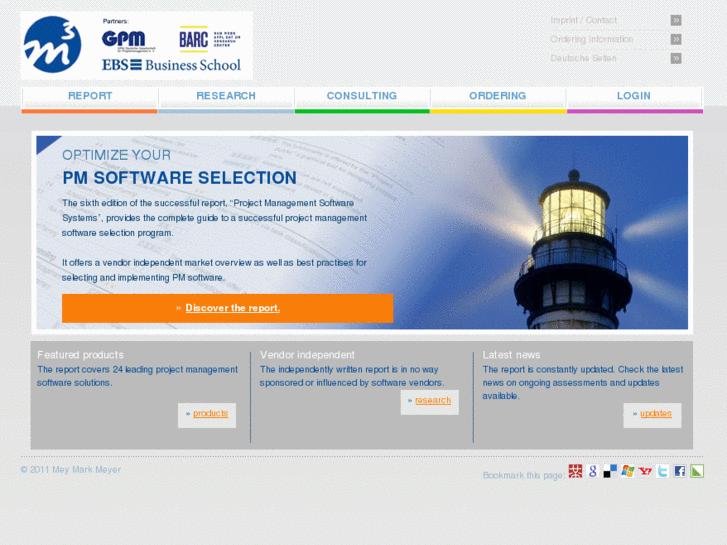
Task: Open the GPM partner logo
Action: pos(127,40)
